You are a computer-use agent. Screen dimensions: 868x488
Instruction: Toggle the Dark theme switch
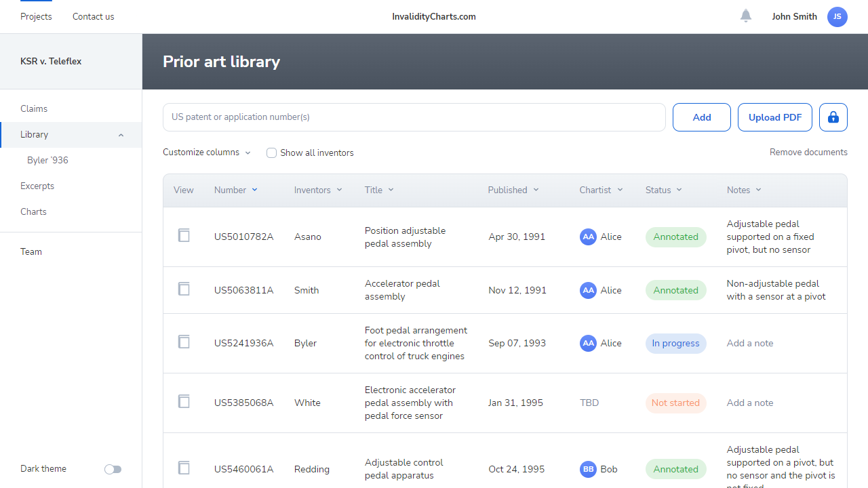coord(113,469)
